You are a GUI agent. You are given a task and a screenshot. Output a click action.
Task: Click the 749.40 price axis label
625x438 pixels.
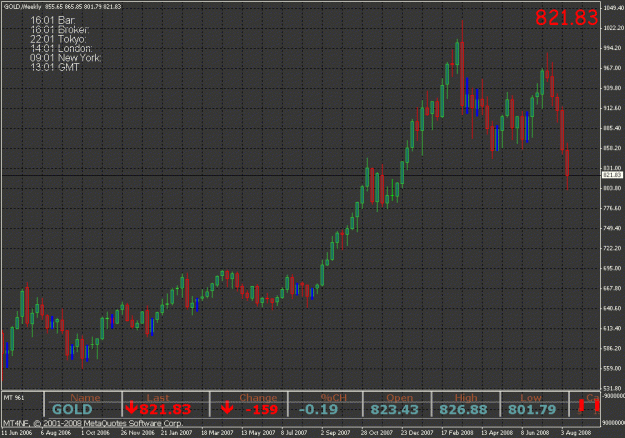pyautogui.click(x=614, y=228)
